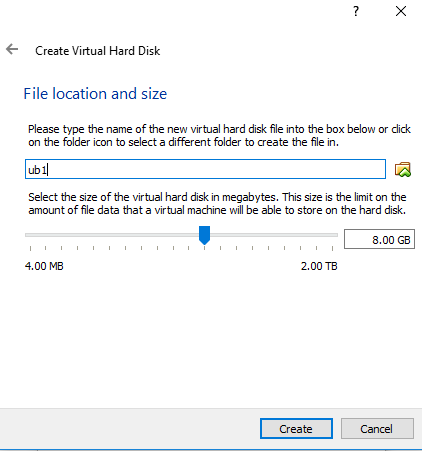
Task: Open help with the question mark icon
Action: pos(356,11)
